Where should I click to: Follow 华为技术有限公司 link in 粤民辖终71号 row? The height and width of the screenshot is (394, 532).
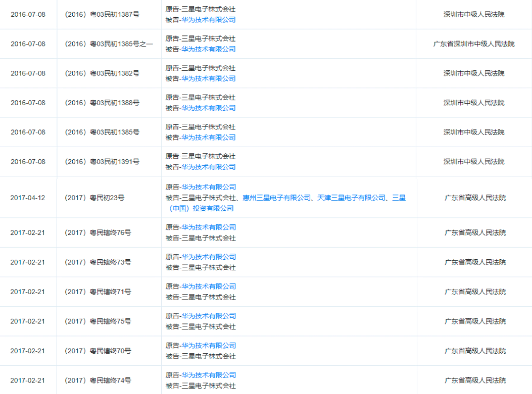coord(209,286)
